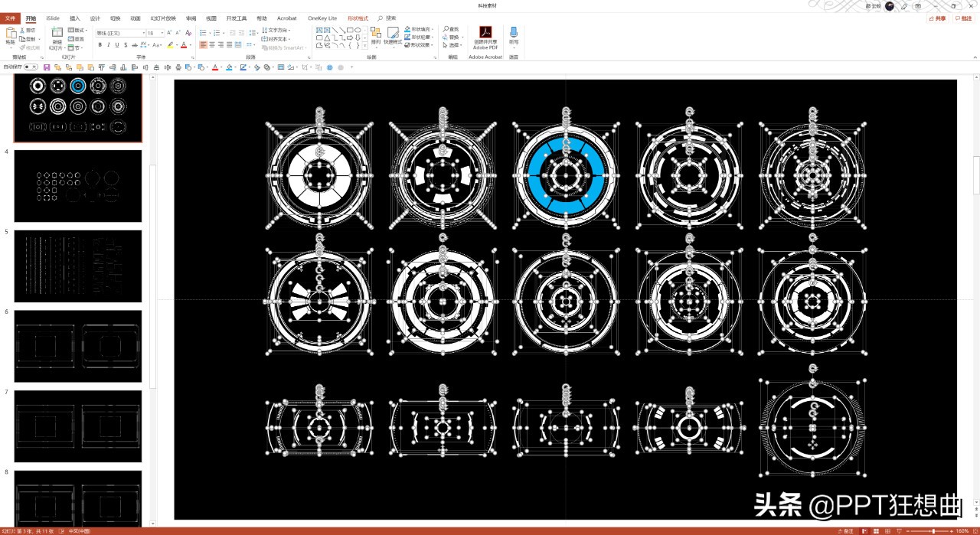Select slide 6 thumbnail
This screenshot has width=980, height=535.
point(78,346)
